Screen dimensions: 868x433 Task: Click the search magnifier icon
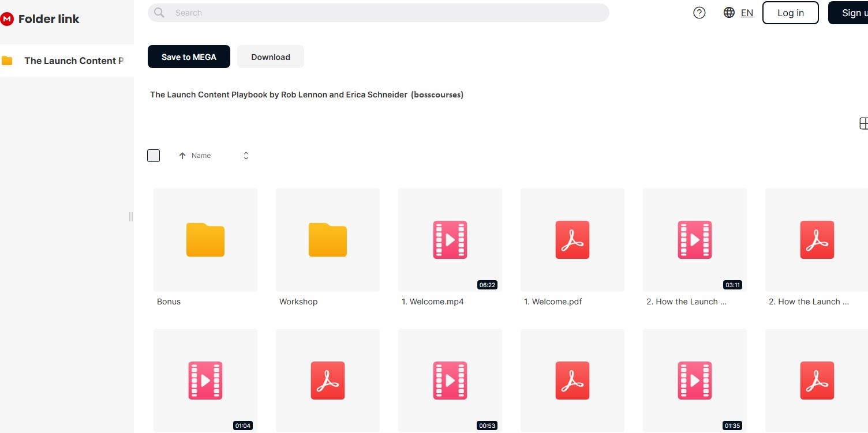[x=159, y=13]
